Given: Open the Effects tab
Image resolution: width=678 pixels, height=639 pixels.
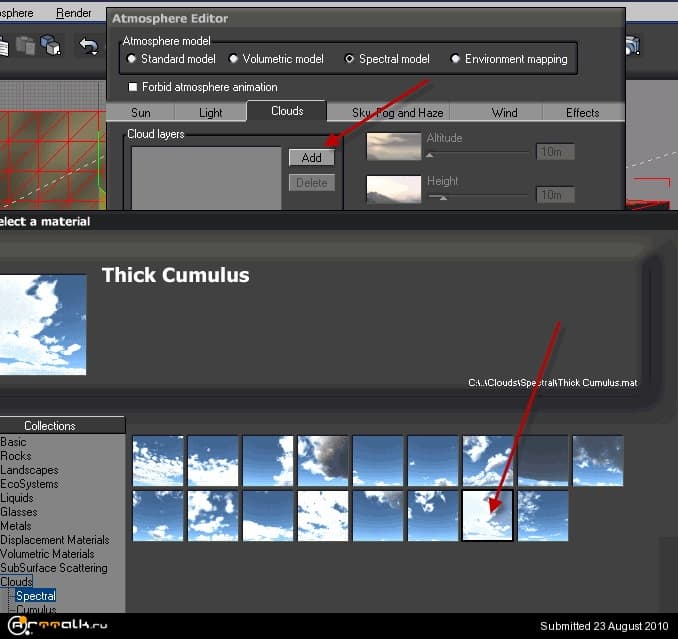Looking at the screenshot, I should pos(582,113).
